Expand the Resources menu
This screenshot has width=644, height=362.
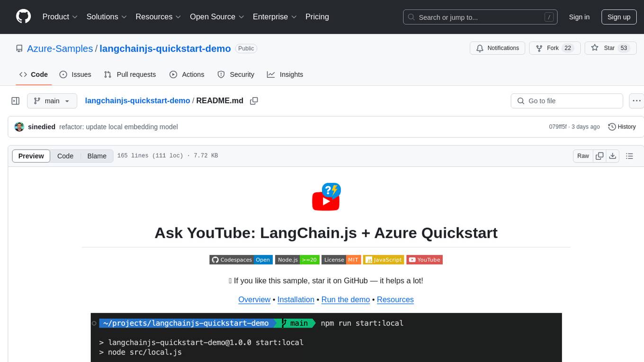point(158,17)
